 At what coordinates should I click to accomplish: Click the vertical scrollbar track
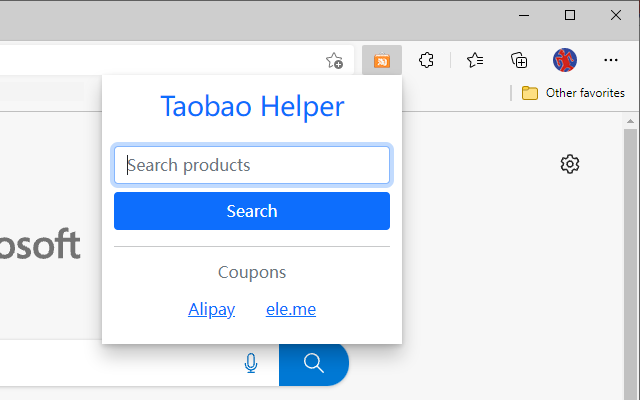[x=631, y=260]
